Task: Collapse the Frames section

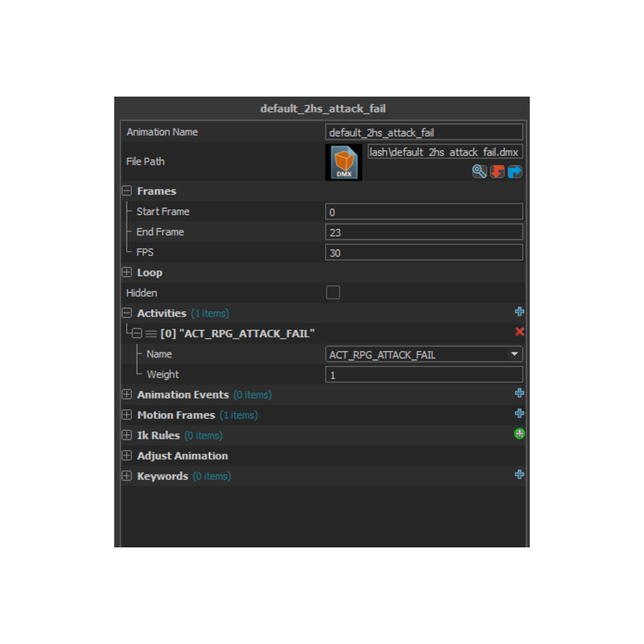Action: (x=127, y=191)
